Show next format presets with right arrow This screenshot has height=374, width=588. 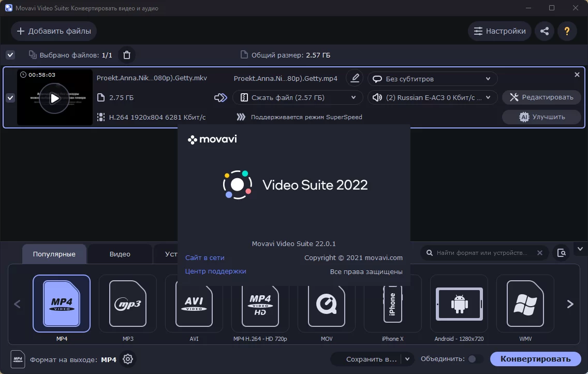[570, 304]
